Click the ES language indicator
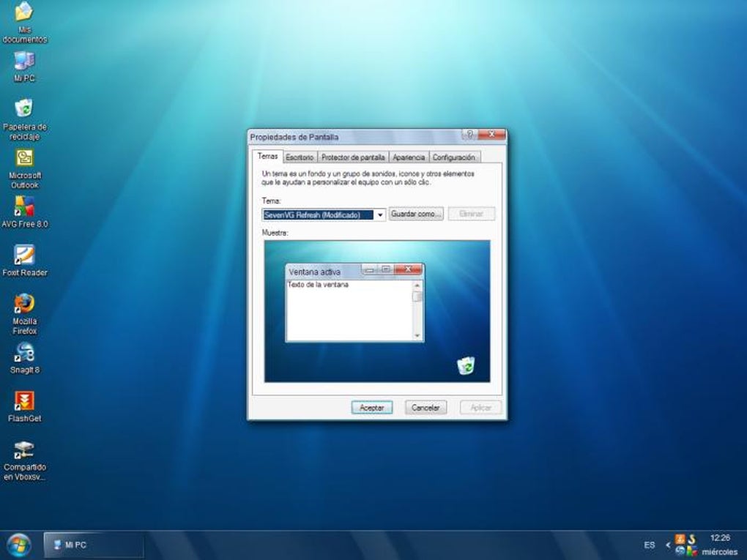Screen dimensions: 747x560 pos(650,545)
